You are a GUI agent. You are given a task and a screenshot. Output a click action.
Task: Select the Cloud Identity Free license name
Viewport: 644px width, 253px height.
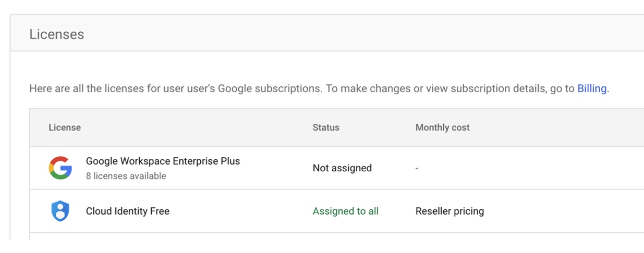tap(128, 211)
